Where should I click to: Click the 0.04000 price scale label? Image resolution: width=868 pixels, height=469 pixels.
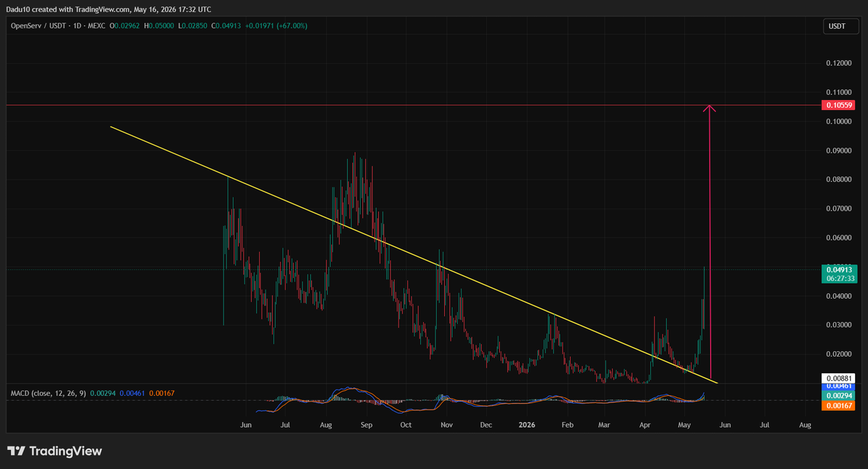pyautogui.click(x=839, y=295)
